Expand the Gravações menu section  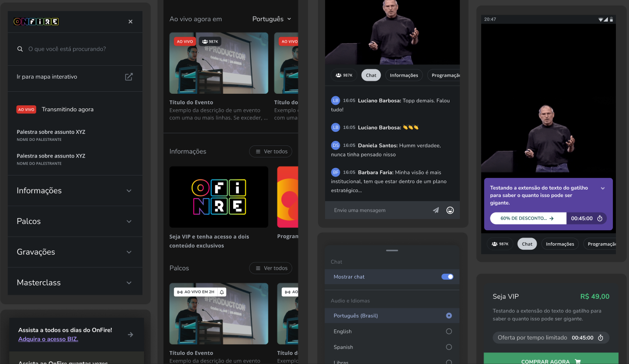75,252
